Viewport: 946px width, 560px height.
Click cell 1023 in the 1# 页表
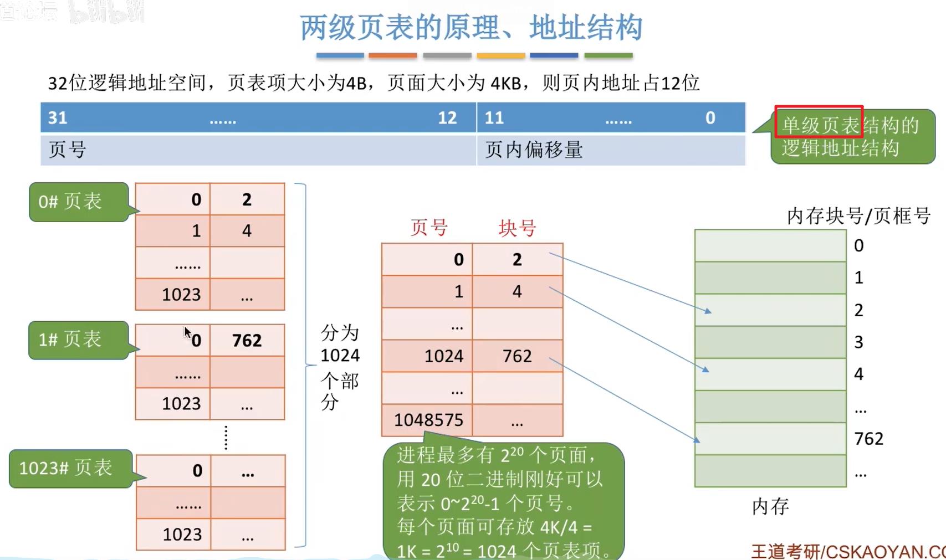[173, 403]
